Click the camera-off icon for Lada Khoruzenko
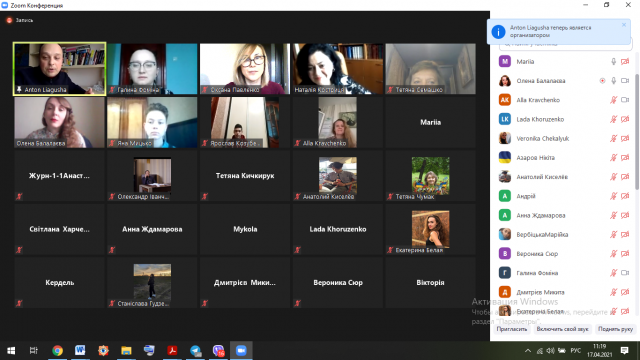This screenshot has width=640, height=360. pyautogui.click(x=625, y=119)
